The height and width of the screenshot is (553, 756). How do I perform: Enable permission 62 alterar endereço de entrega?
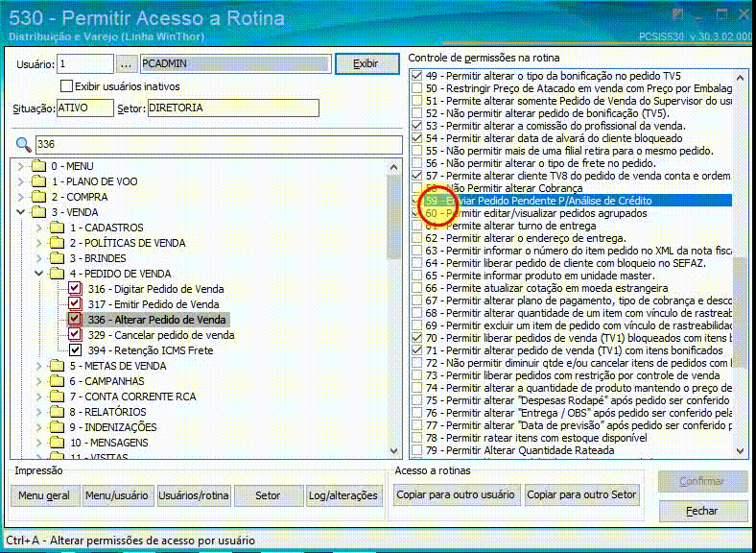coord(417,238)
